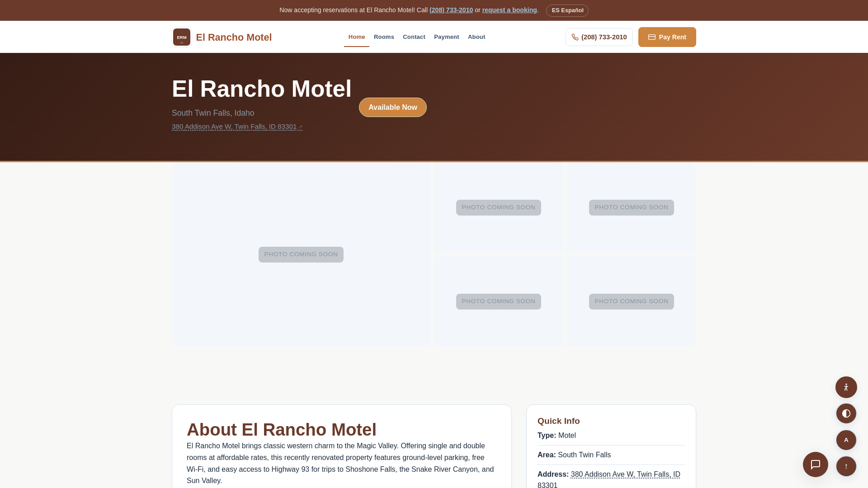This screenshot has height=488, width=868.
Task: Open the top right photo placeholder
Action: [x=631, y=208]
